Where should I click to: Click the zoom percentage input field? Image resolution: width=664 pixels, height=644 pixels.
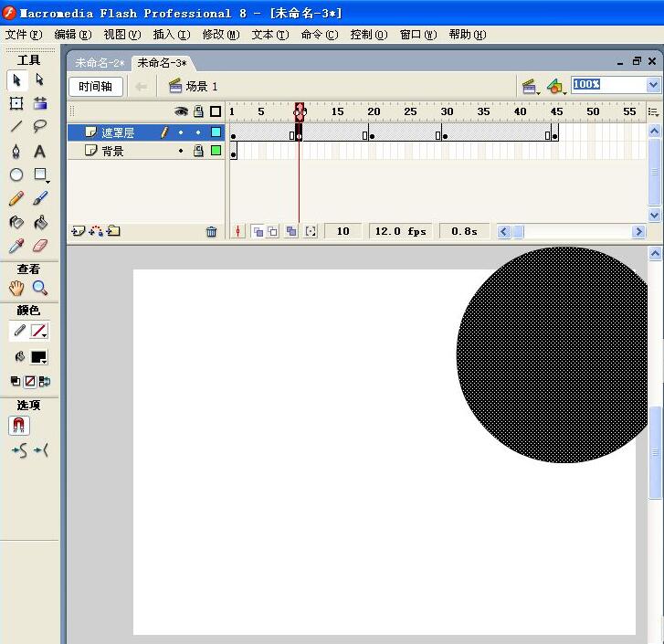pos(608,85)
